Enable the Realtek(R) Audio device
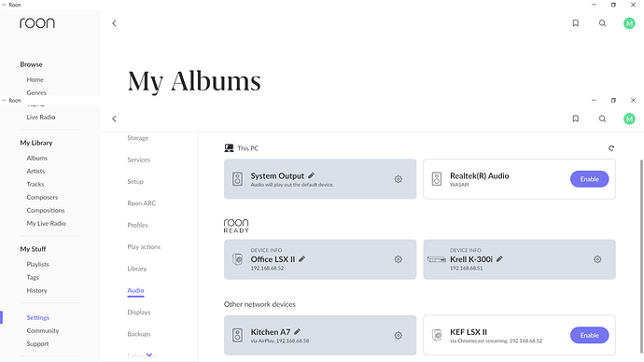The height and width of the screenshot is (362, 644). (589, 179)
